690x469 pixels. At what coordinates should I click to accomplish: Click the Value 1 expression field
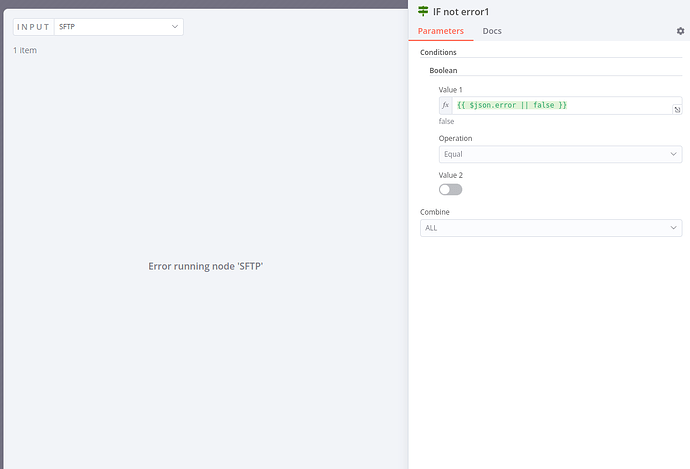[562, 105]
